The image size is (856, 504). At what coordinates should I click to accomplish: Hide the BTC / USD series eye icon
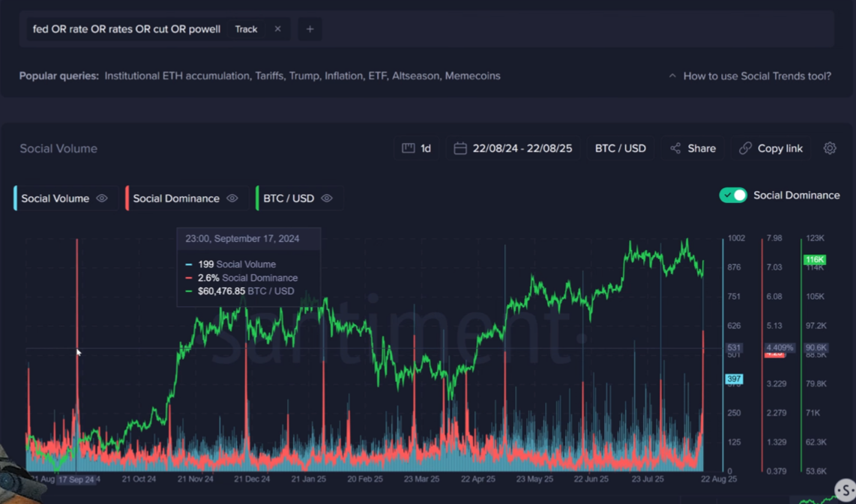[x=326, y=198]
